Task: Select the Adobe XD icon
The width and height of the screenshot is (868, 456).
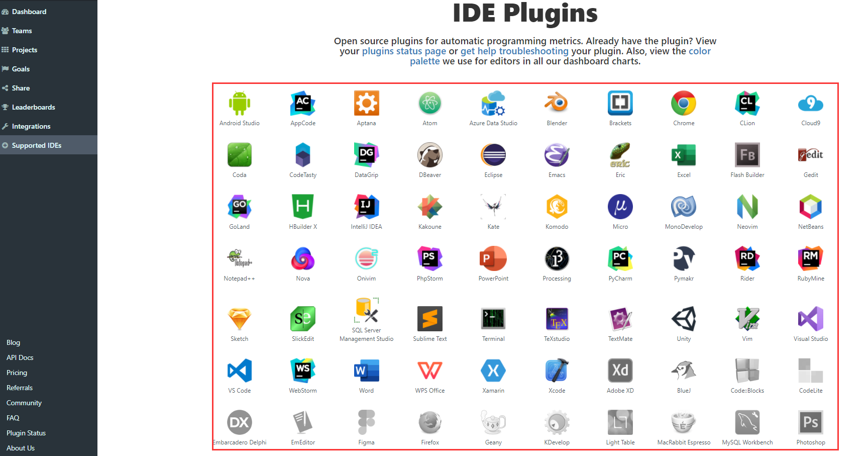Action: pyautogui.click(x=620, y=371)
